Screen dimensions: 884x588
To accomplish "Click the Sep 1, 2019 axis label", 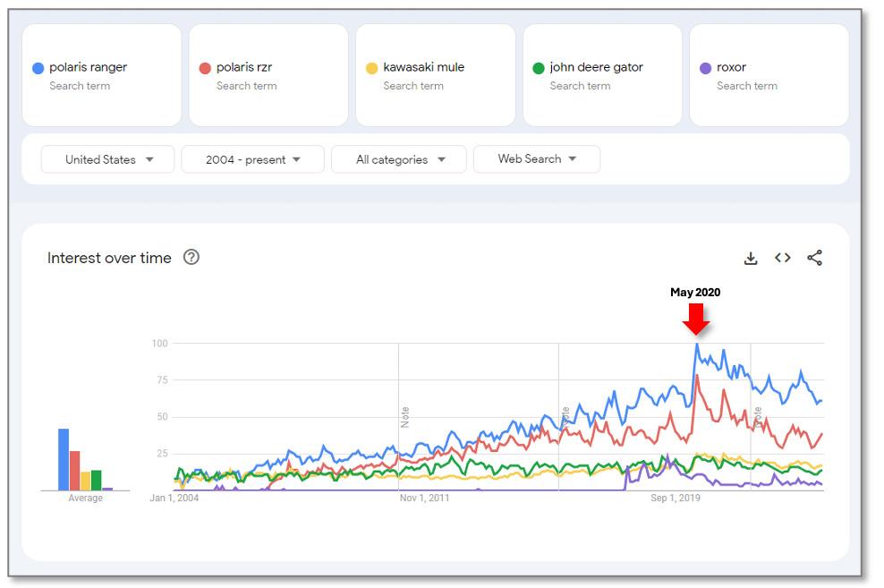I will pyautogui.click(x=676, y=499).
